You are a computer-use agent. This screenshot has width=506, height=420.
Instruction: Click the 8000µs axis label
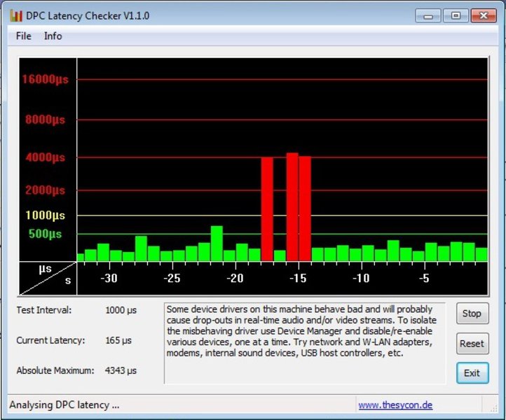click(45, 120)
